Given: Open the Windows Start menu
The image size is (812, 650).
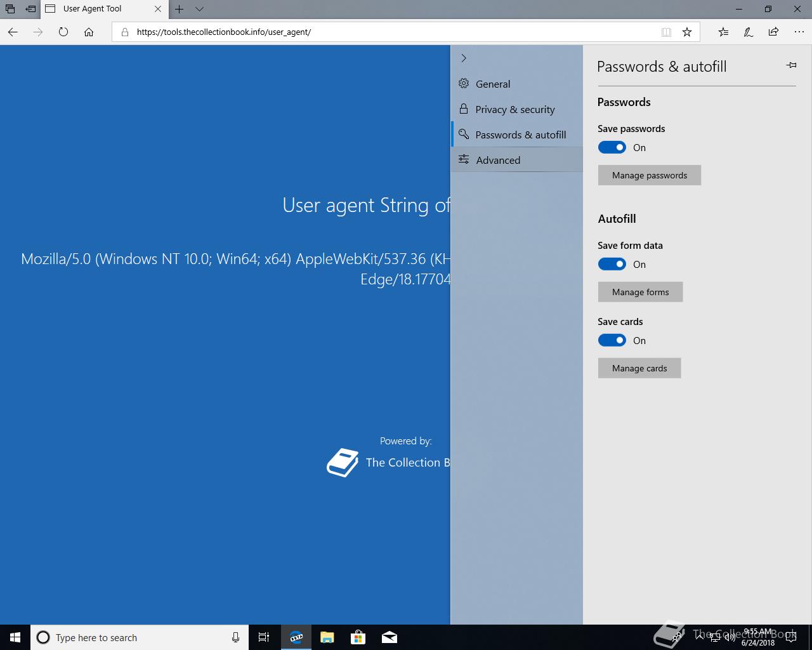Looking at the screenshot, I should click(x=15, y=637).
